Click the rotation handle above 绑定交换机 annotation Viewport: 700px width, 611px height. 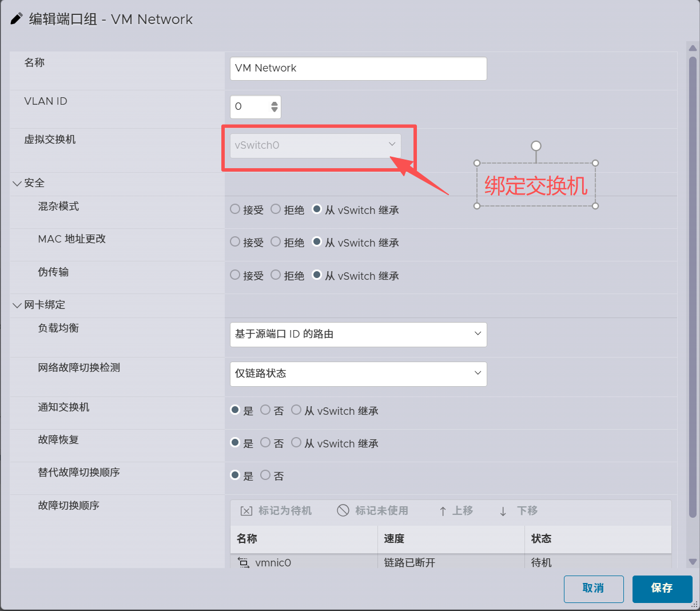[536, 146]
